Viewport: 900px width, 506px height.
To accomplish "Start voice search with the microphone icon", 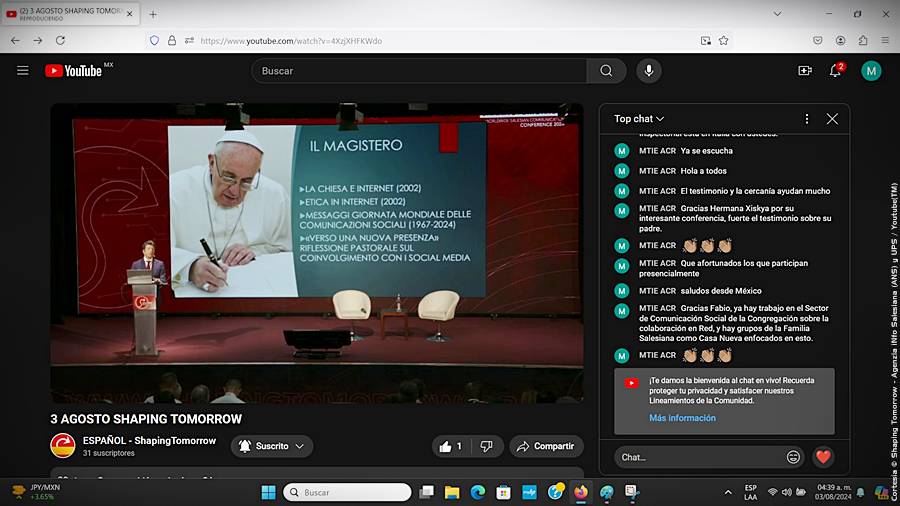I will (x=649, y=71).
